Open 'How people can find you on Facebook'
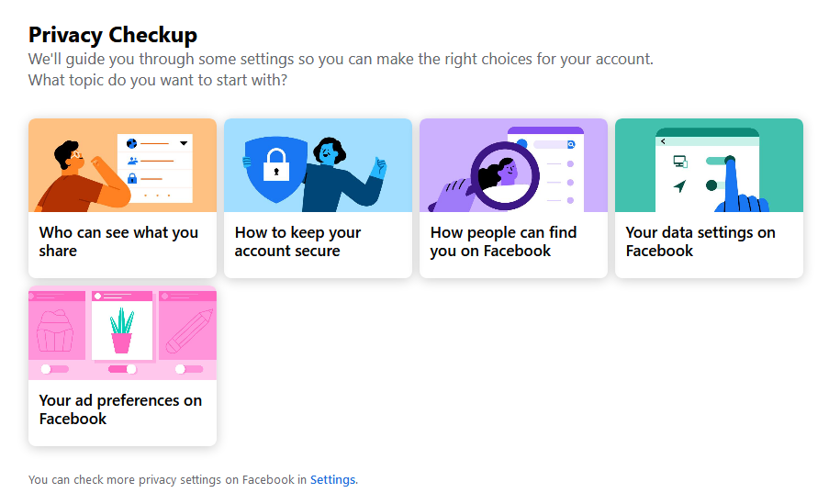This screenshot has height=504, width=829. click(513, 198)
